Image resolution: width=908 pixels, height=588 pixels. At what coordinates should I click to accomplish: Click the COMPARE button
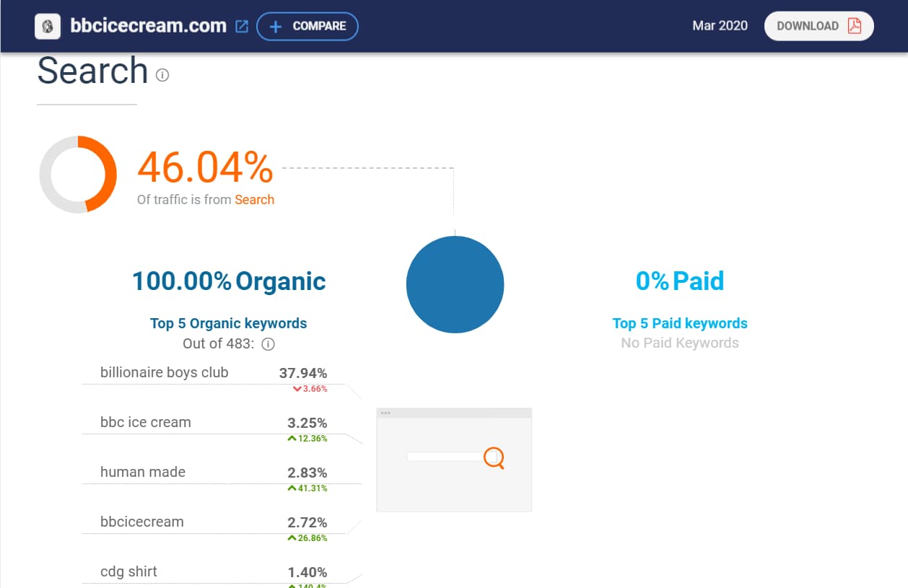coord(307,27)
